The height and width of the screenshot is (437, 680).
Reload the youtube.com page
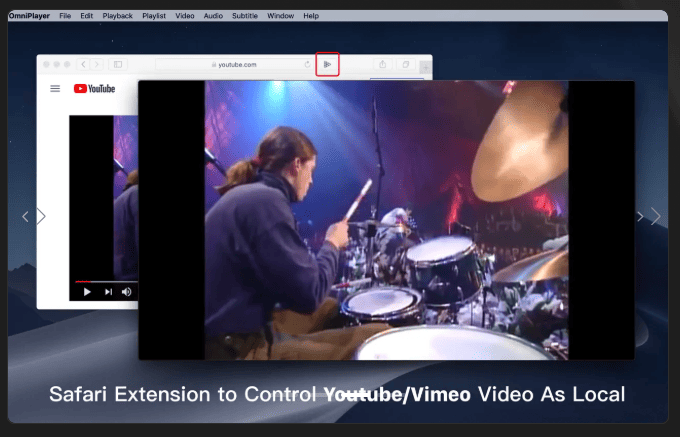coord(307,64)
